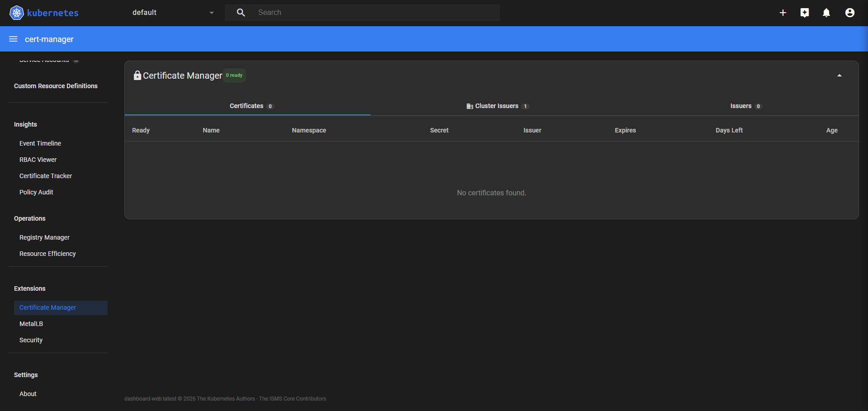Open the default namespace dropdown
868x411 pixels.
pyautogui.click(x=173, y=13)
